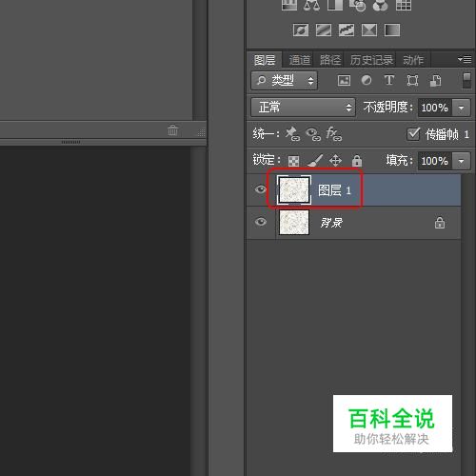Switch to the 图层 tab
This screenshot has width=476, height=476.
[x=265, y=60]
